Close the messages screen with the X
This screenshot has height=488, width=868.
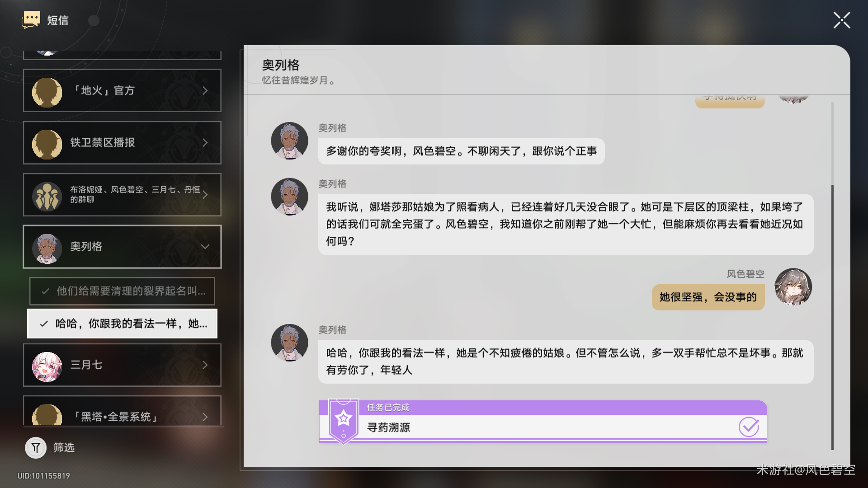click(x=842, y=20)
